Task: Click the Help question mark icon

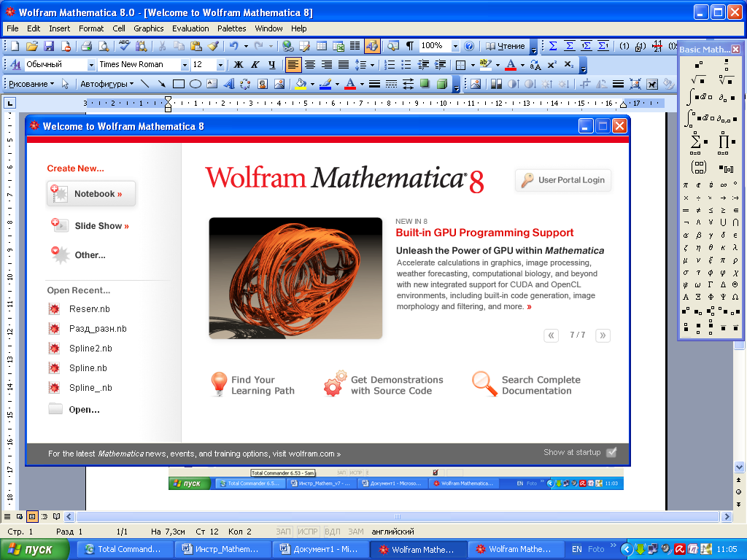Action: coord(469,46)
